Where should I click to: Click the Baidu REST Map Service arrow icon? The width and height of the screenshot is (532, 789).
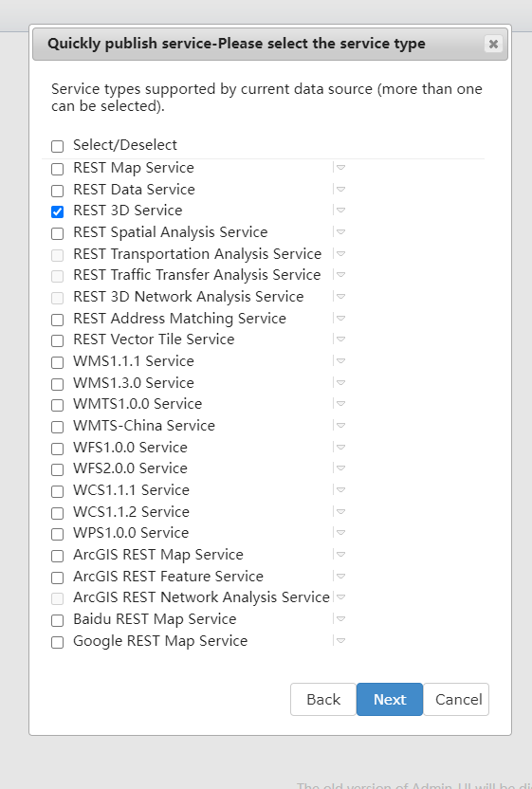coord(340,619)
